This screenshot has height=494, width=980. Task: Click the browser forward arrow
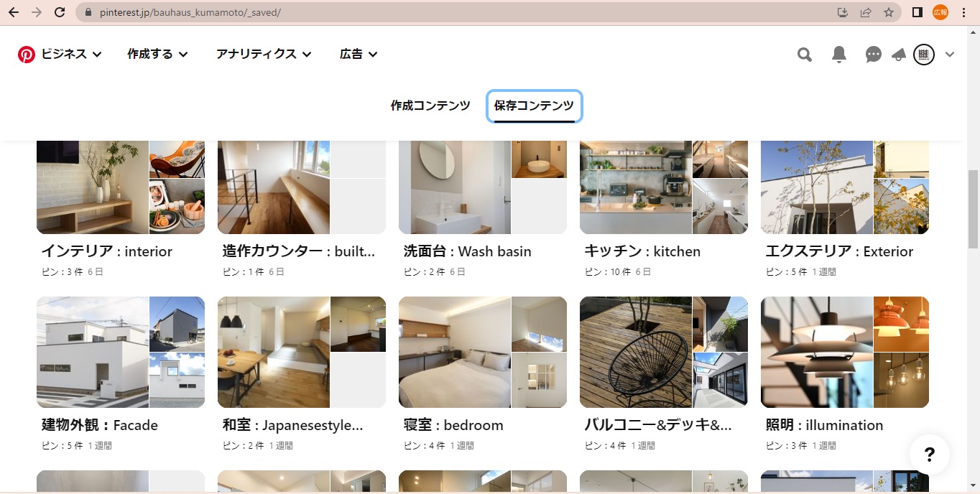point(37,12)
